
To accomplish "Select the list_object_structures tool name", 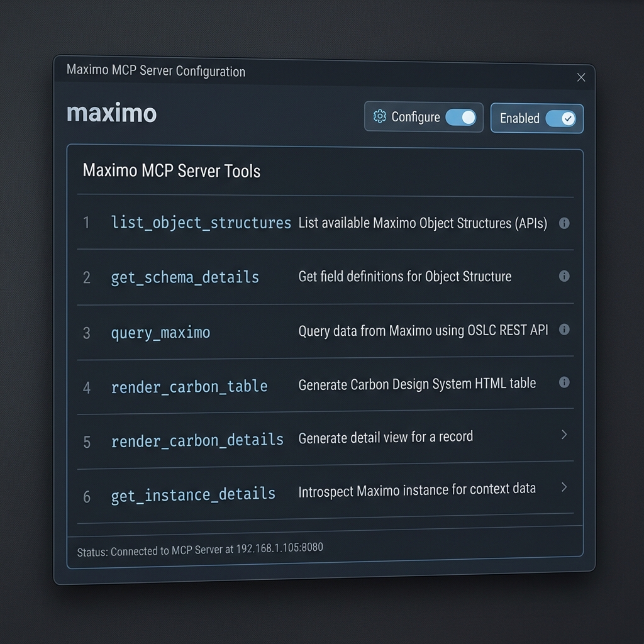I will tap(201, 223).
